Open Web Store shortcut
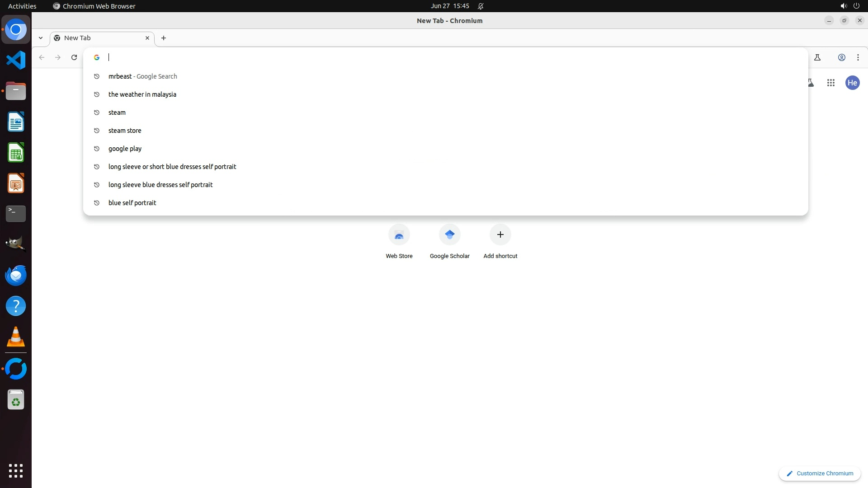Screen dimensions: 868x488 399,235
